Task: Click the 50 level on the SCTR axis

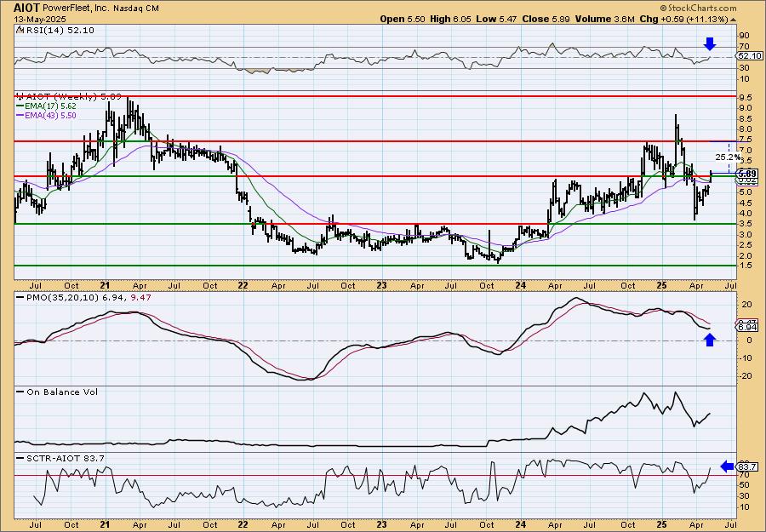Action: click(x=745, y=485)
